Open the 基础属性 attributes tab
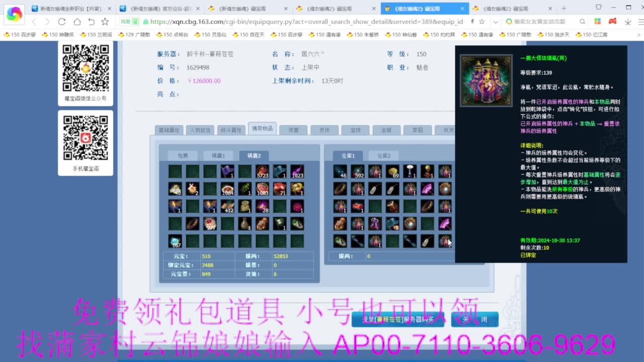This screenshot has height=362, width=644. (x=169, y=129)
